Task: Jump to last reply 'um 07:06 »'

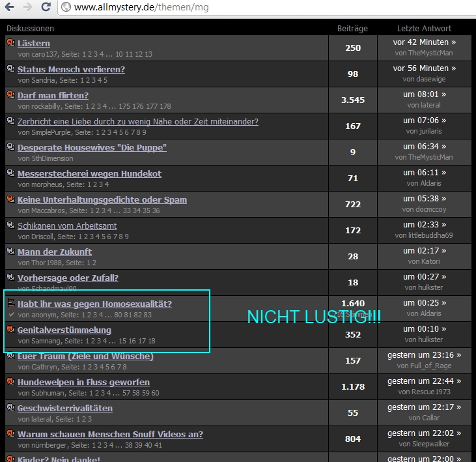Action: 425,121
